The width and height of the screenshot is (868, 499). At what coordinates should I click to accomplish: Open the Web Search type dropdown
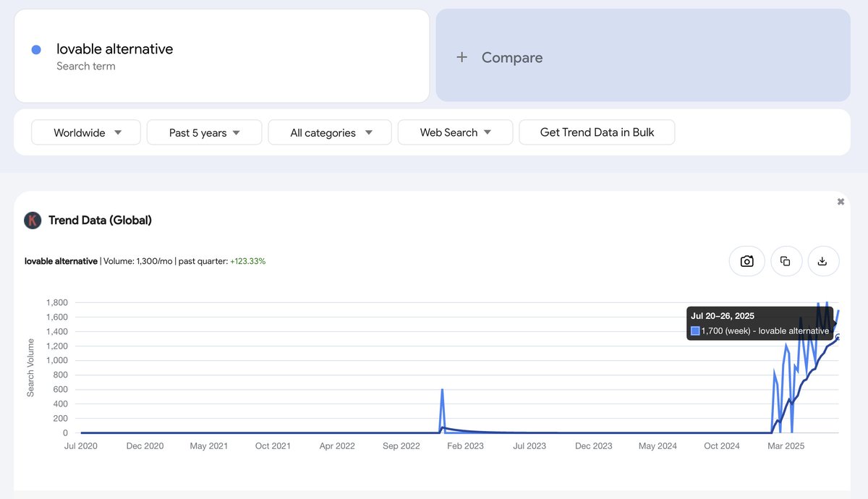tap(455, 132)
